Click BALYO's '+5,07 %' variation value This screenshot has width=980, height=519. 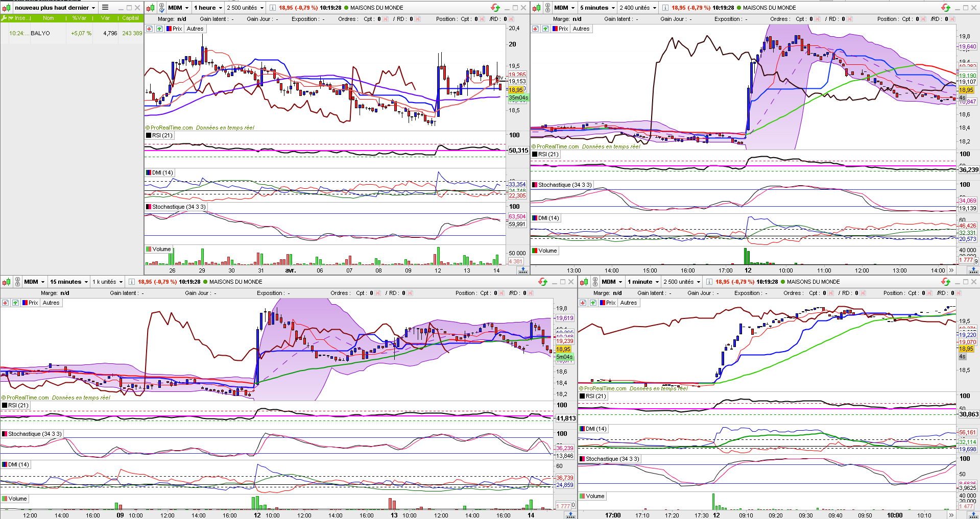click(x=81, y=33)
